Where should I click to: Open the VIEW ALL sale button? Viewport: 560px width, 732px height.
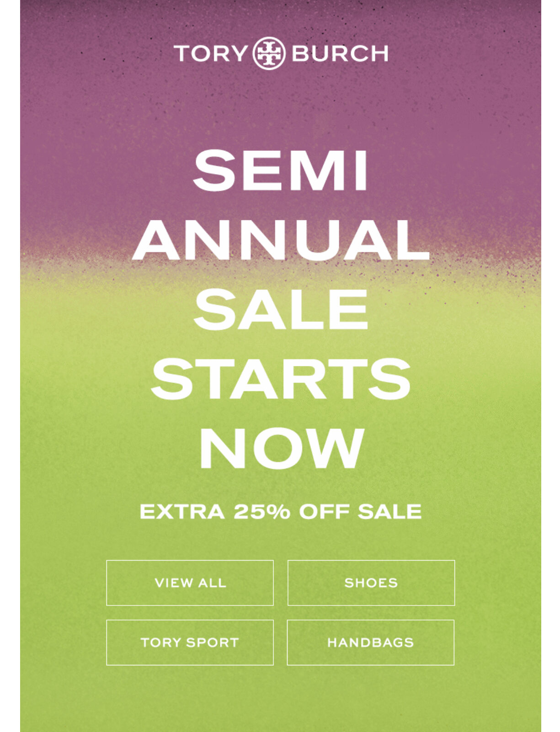190,583
